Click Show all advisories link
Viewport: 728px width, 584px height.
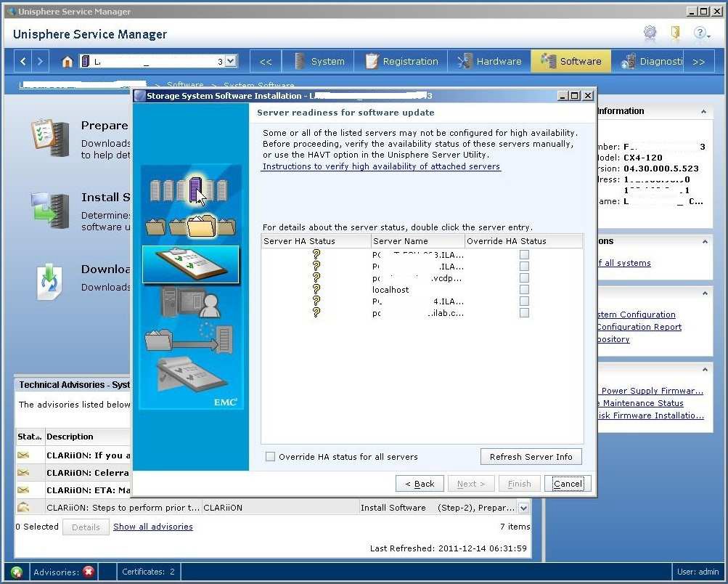[x=152, y=527]
